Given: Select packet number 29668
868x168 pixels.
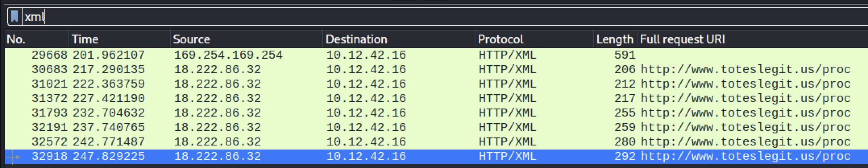Looking at the screenshot, I should [x=50, y=55].
